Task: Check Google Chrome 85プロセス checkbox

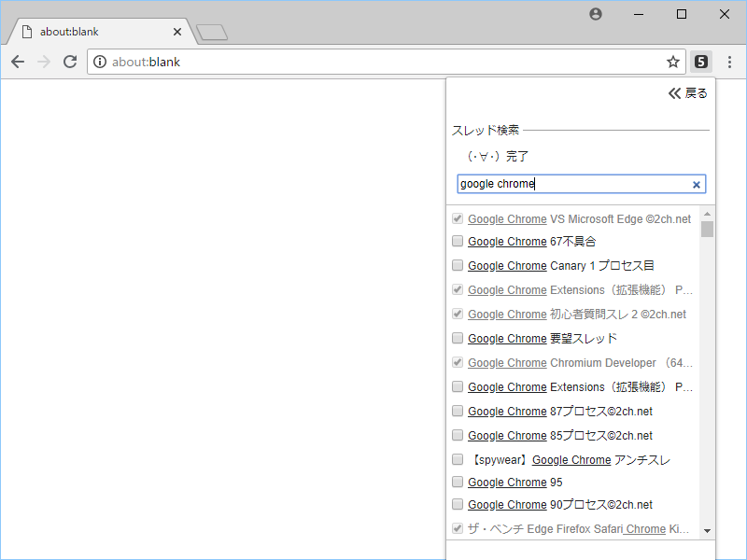Action: pos(458,435)
